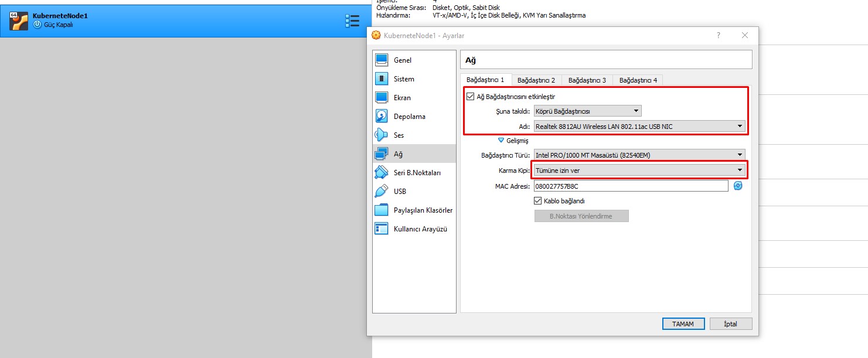Image resolution: width=868 pixels, height=358 pixels.
Task: Open the Sistem settings category
Action: (414, 79)
